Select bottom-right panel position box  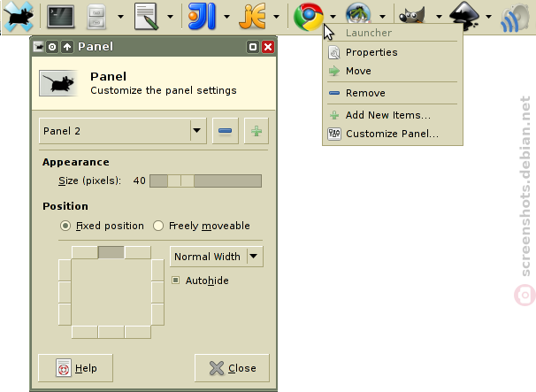point(138,332)
